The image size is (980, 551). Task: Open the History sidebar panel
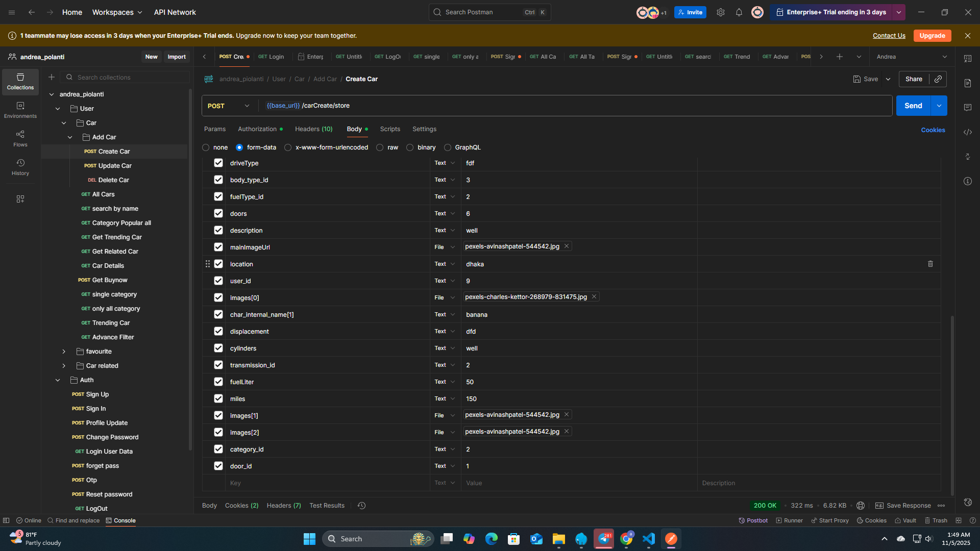point(20,167)
